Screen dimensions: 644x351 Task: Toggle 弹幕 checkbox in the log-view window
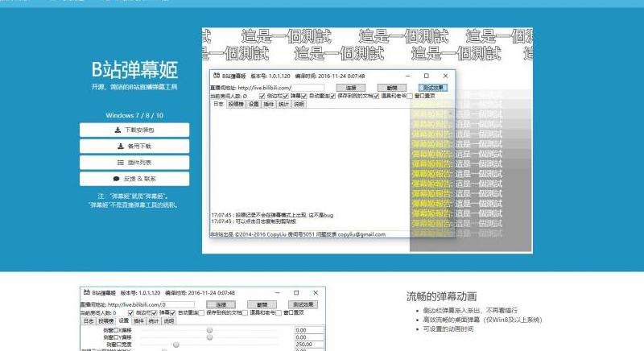point(286,96)
